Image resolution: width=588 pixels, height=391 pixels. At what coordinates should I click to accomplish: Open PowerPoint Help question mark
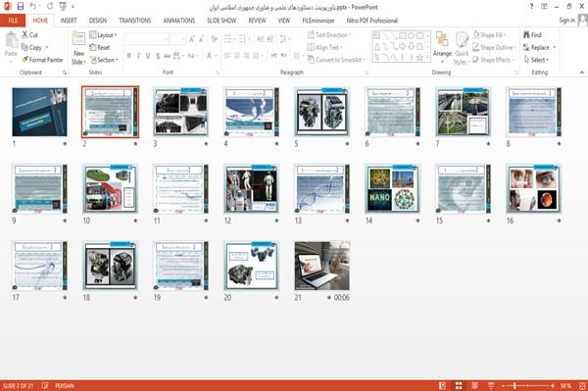click(531, 7)
